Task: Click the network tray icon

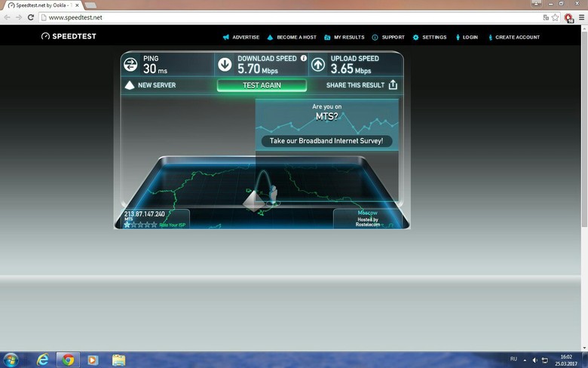Action: 545,360
